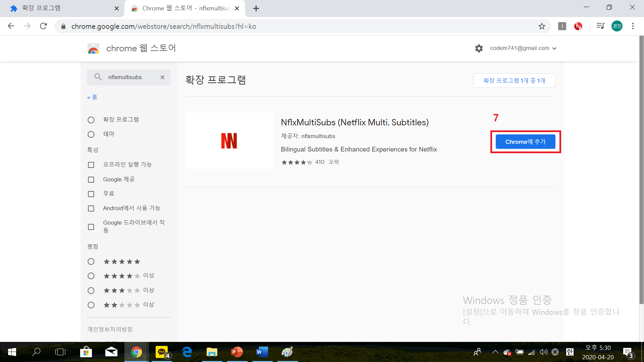The height and width of the screenshot is (362, 644).
Task: Select the 테마 radio option
Action: tap(91, 134)
